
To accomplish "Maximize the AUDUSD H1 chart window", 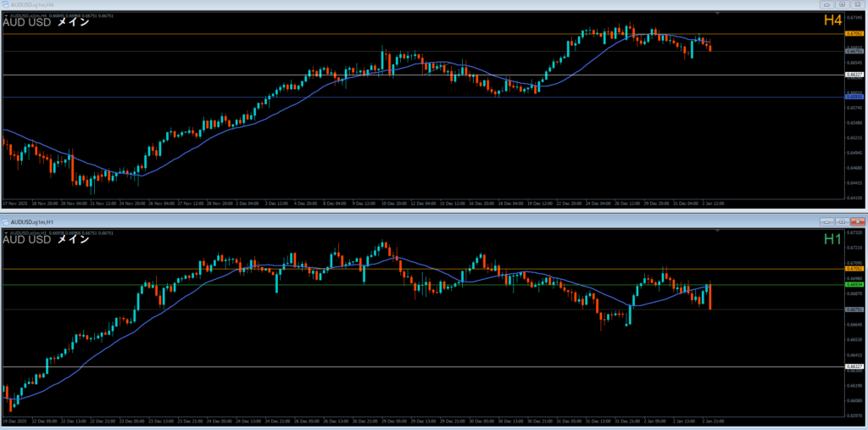I will pyautogui.click(x=843, y=221).
